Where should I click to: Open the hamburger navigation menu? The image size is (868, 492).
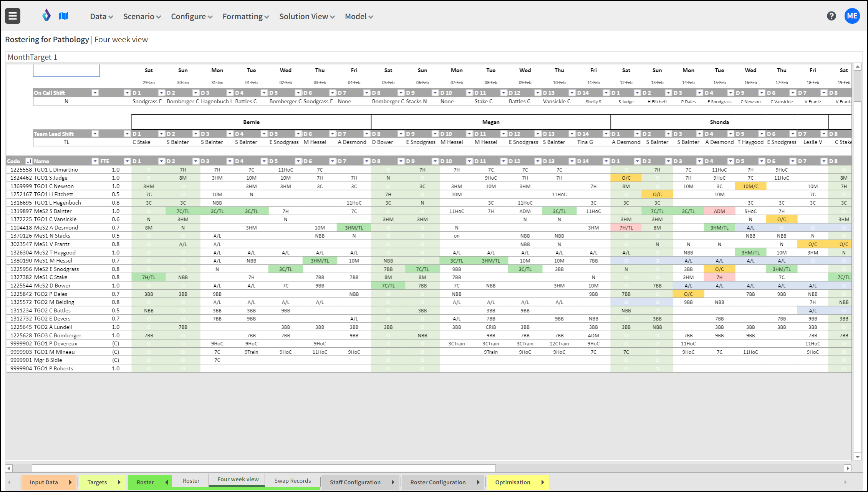click(13, 16)
